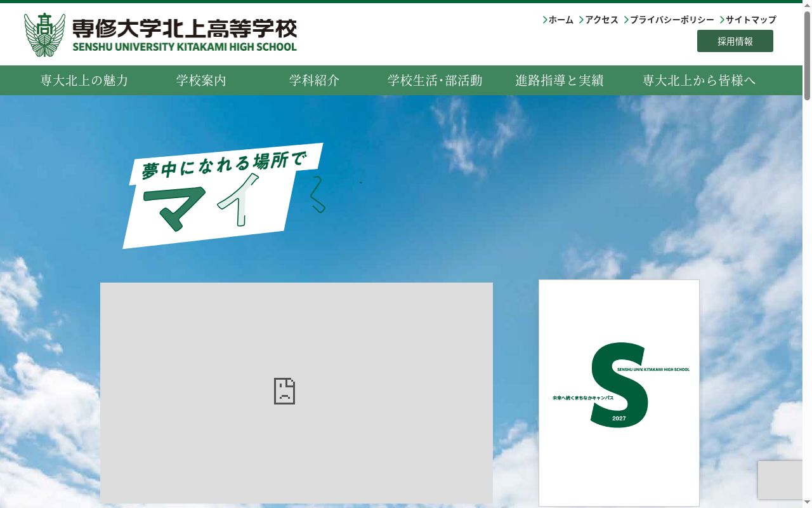Viewport: 812px width, 508px height.
Task: Open the ホーム link
Action: pyautogui.click(x=558, y=20)
